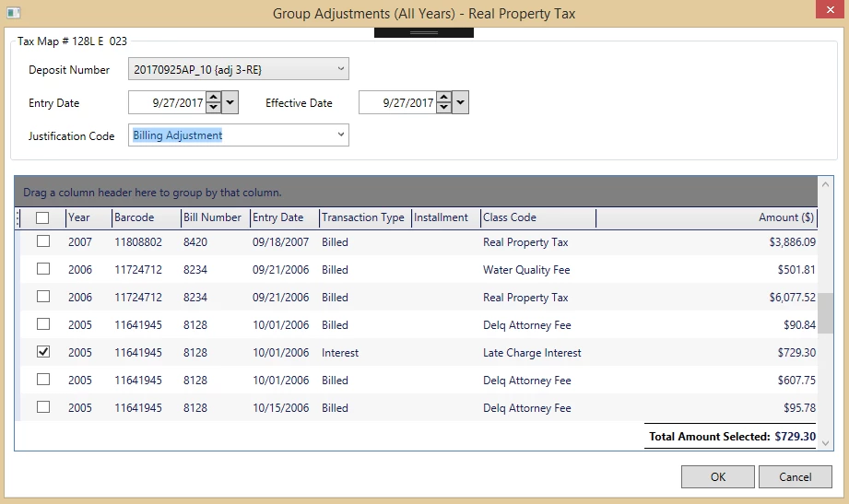
Task: Click the application icon in title bar
Action: tap(13, 13)
